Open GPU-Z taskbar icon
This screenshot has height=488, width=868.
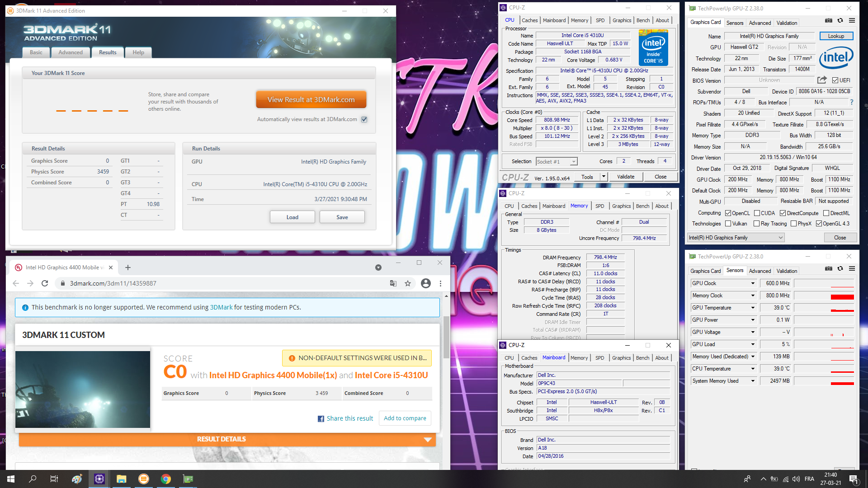point(188,479)
